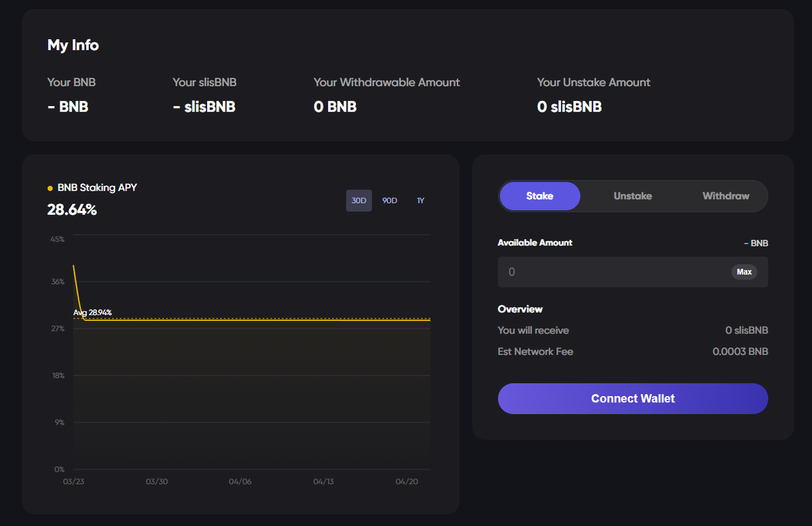Open the Withdraw tab
This screenshot has height=526, width=812.
(726, 196)
